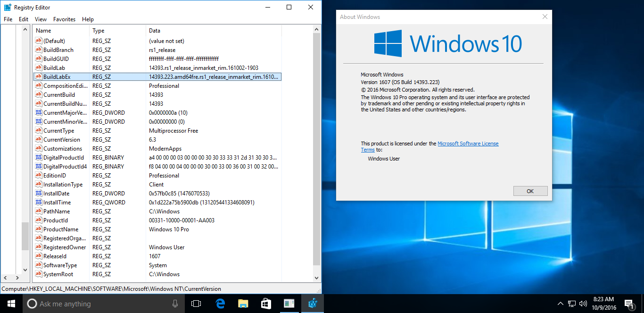
Task: Click the (Default) value icon
Action: (39, 41)
